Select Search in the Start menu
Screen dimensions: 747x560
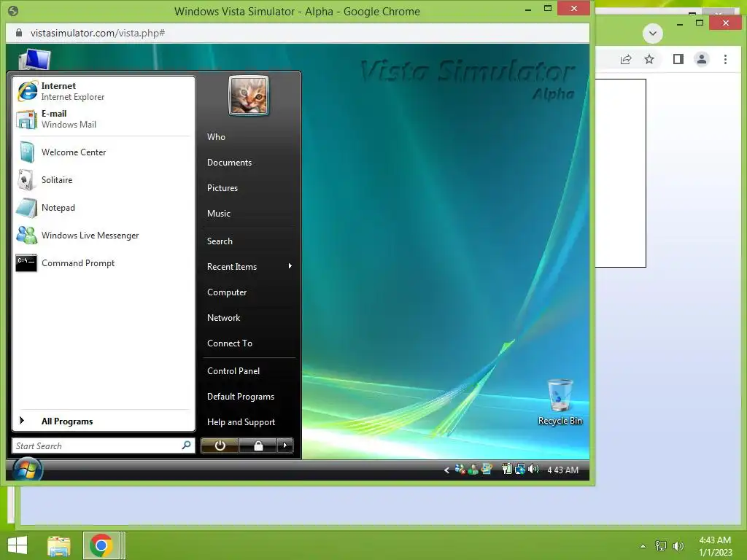click(x=220, y=241)
